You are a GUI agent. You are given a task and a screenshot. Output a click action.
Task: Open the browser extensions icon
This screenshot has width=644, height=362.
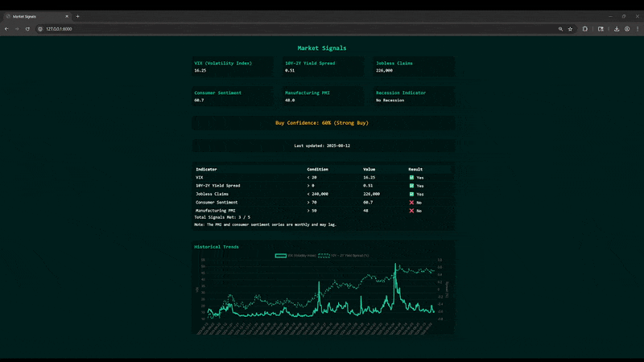pyautogui.click(x=585, y=28)
